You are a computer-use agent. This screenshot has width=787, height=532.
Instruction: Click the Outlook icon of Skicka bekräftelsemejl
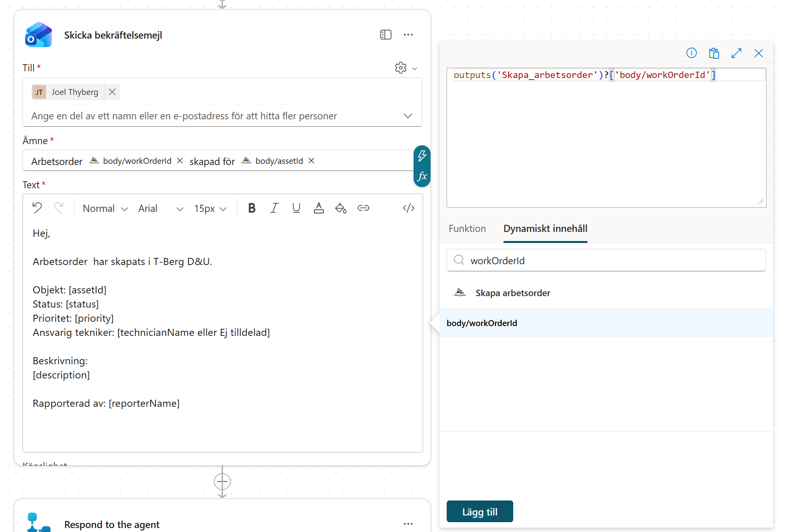click(38, 35)
